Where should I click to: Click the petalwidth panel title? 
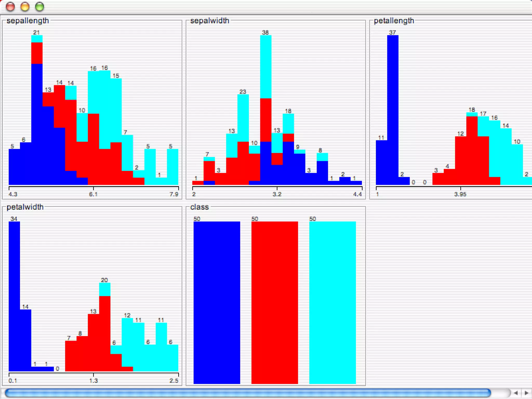[x=25, y=207]
